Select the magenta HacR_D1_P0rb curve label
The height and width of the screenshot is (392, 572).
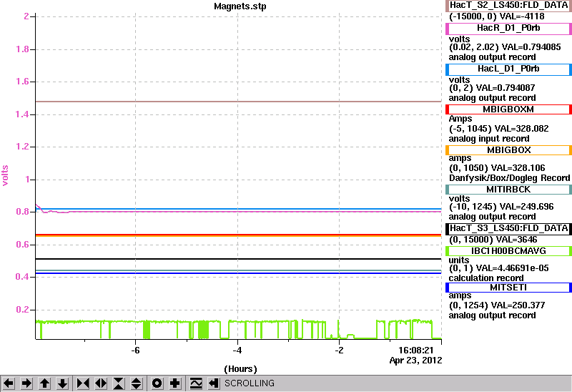click(x=508, y=29)
